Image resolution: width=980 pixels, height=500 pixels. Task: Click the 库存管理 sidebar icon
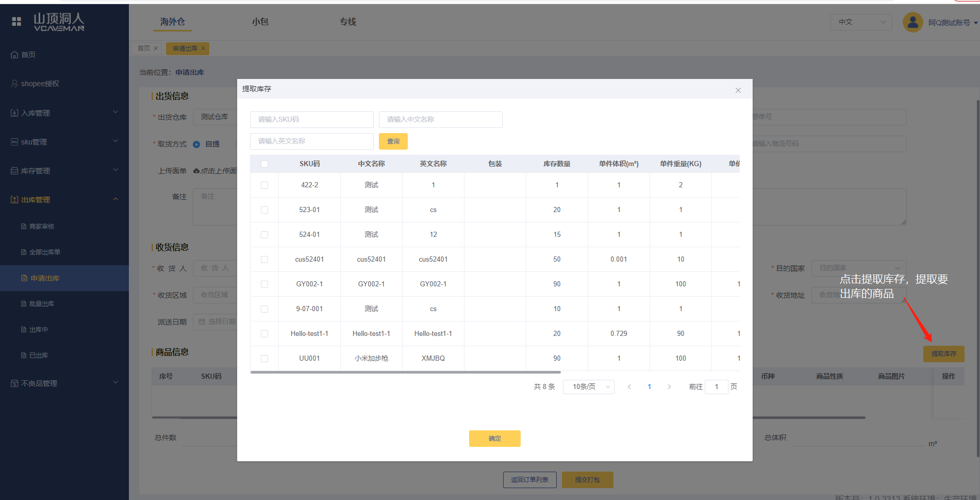(14, 171)
